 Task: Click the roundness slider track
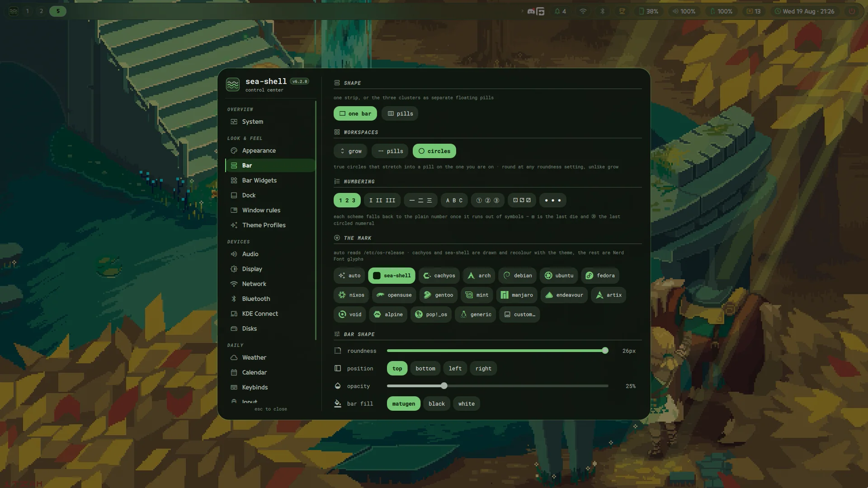[x=497, y=351]
